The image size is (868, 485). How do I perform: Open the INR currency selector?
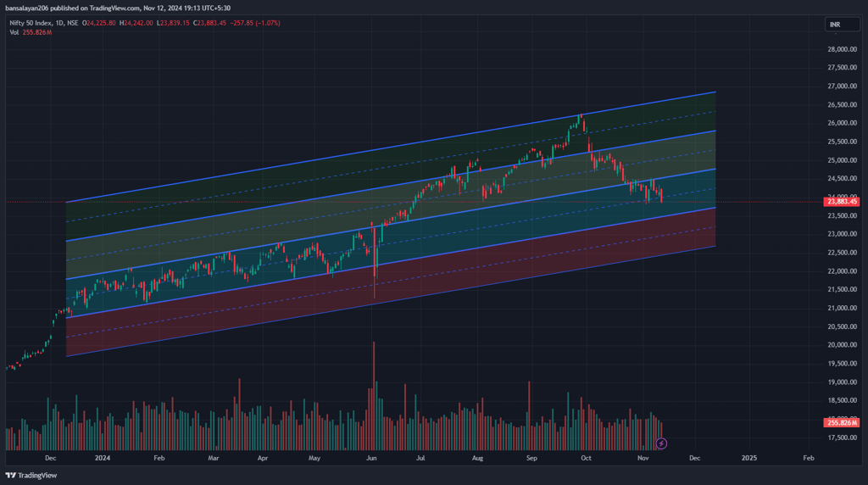tap(842, 25)
